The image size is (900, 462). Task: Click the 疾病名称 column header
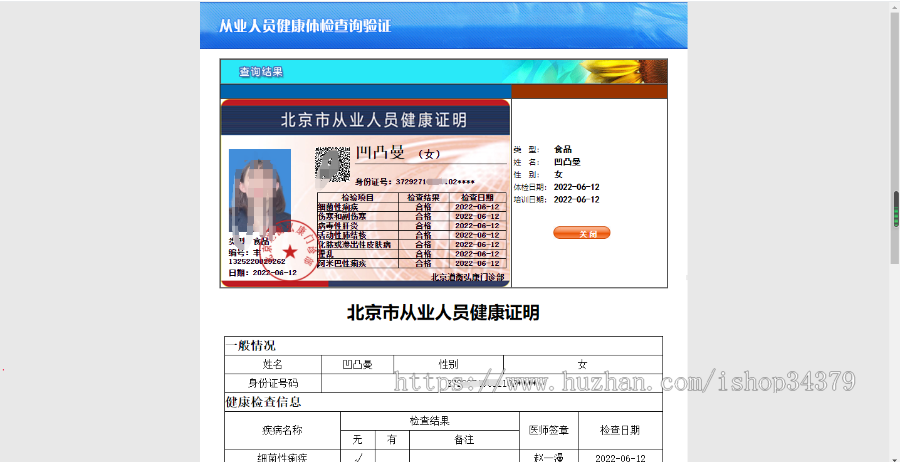point(282,430)
